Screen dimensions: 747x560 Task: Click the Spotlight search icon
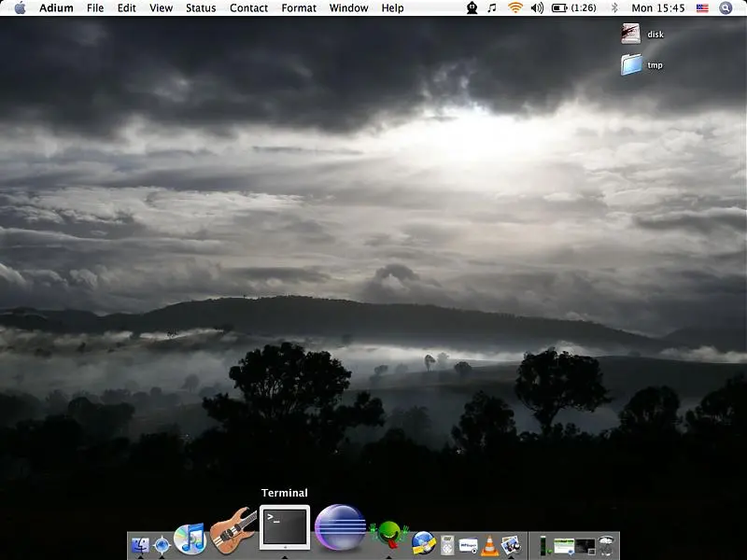(726, 7)
